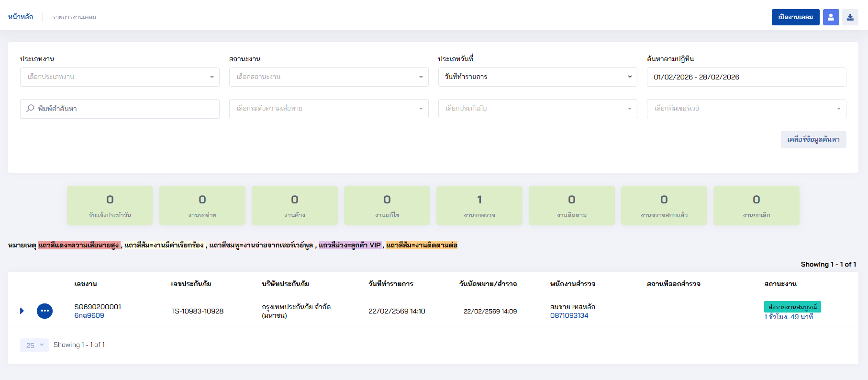Screen dimensions: 868x380
Task: Open the เลือกสถานะงาน dropdown
Action: pyautogui.click(x=328, y=77)
